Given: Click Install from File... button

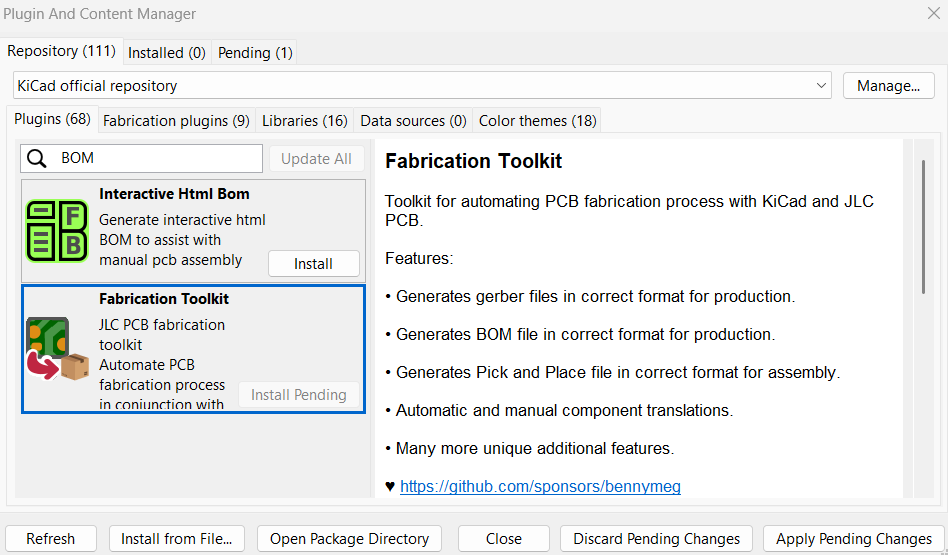Looking at the screenshot, I should point(177,539).
